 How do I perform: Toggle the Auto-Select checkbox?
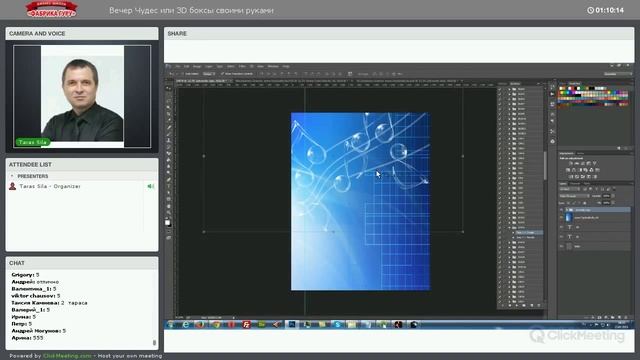[182, 74]
